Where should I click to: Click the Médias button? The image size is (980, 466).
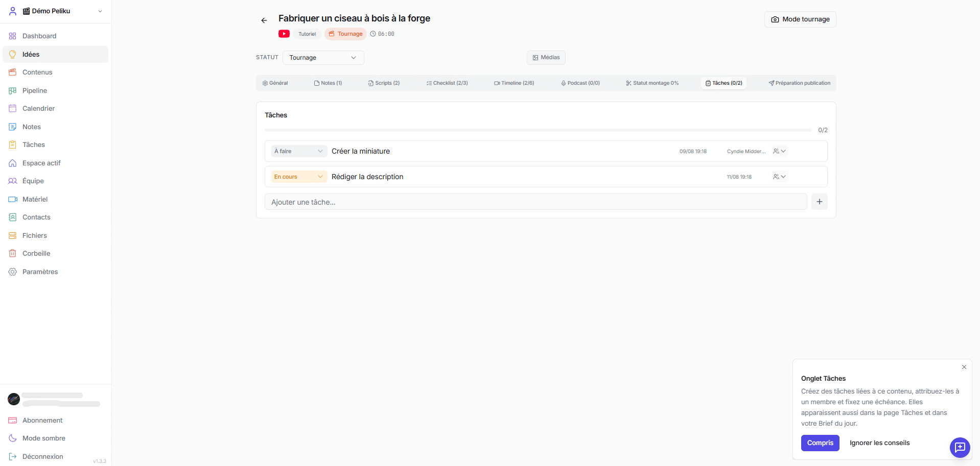(546, 58)
